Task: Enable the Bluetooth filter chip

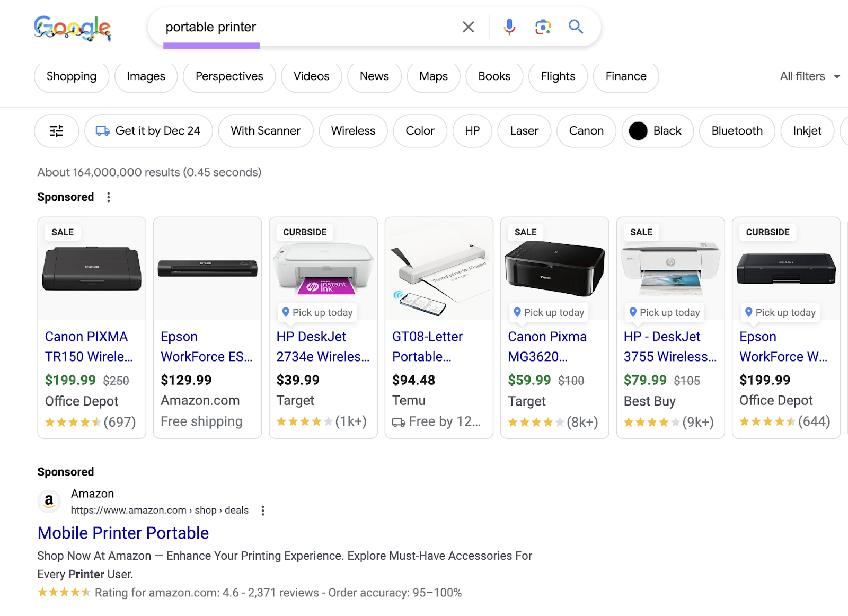Action: click(737, 131)
